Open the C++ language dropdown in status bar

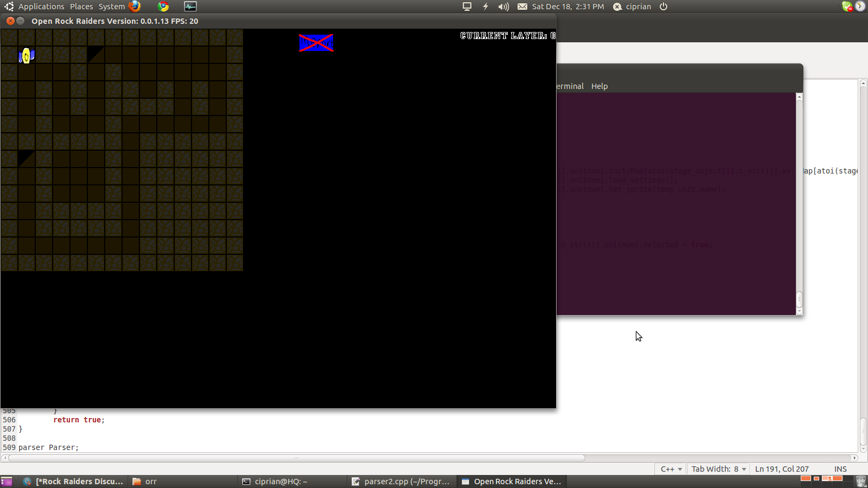[671, 469]
